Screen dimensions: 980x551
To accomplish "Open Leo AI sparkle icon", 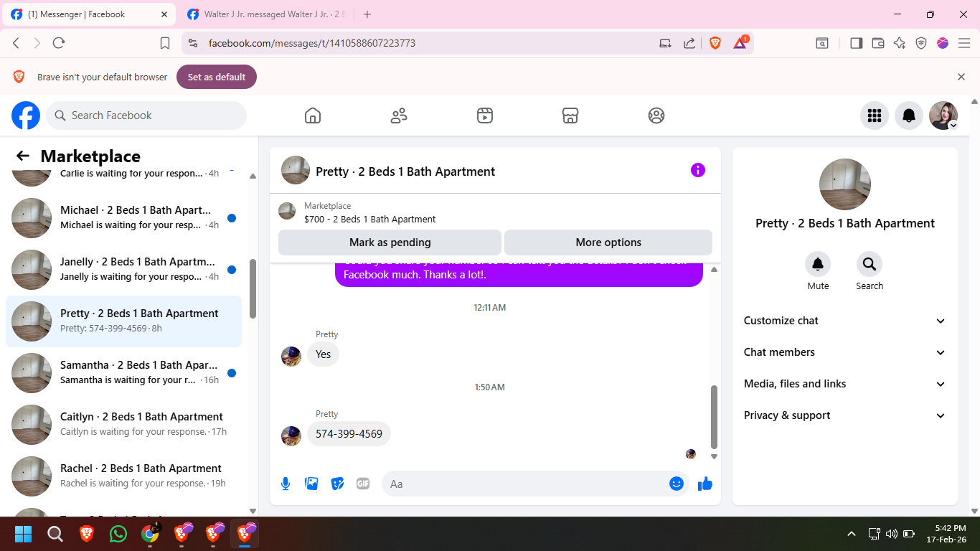I will (x=900, y=43).
